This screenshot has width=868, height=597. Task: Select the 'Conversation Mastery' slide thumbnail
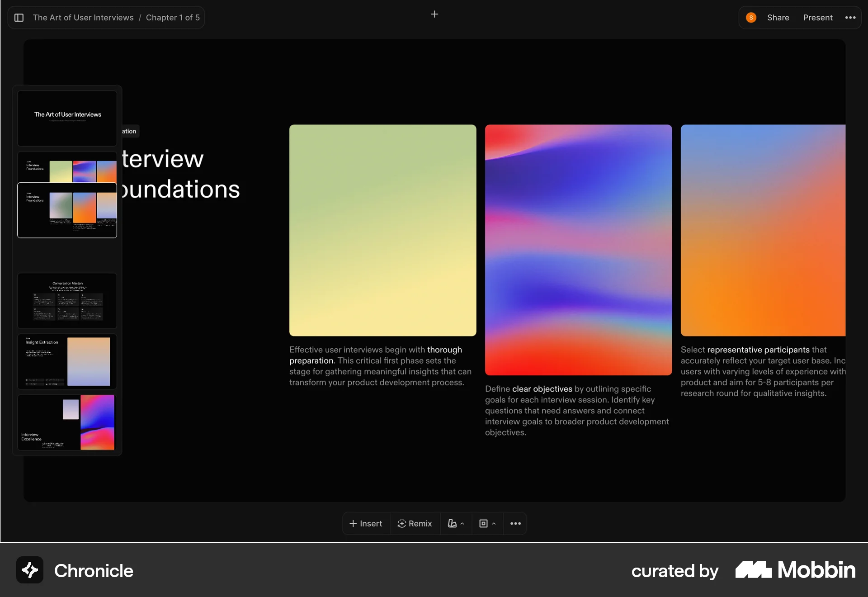(67, 301)
